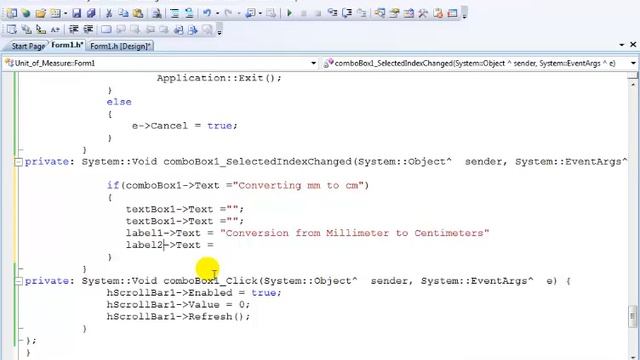This screenshot has height=360, width=640.
Task: Switch to the Form1.h* code tab
Action: point(67,45)
